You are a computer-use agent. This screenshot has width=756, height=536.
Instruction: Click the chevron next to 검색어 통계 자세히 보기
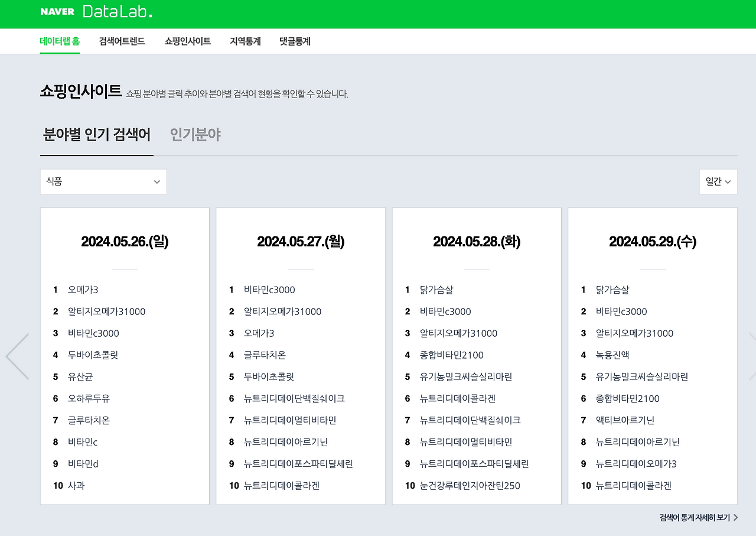[734, 517]
